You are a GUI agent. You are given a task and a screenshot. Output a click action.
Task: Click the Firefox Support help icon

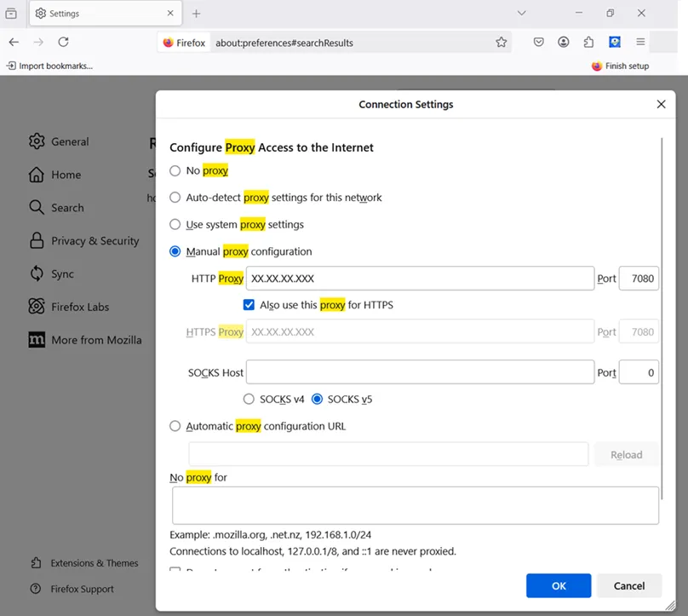click(x=36, y=589)
